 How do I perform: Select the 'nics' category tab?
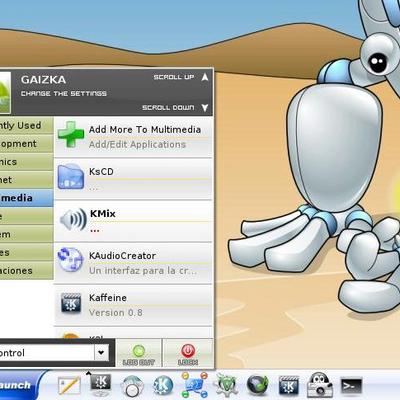point(27,162)
